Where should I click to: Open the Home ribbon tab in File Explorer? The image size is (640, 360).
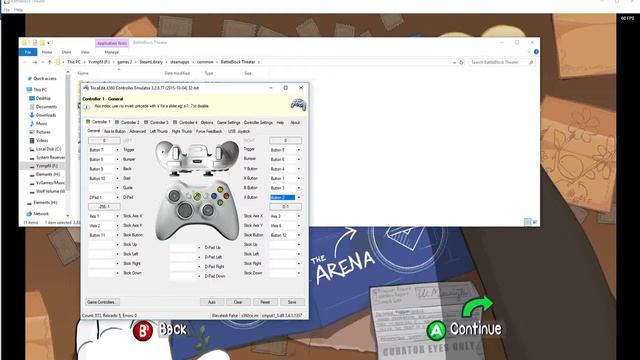pyautogui.click(x=47, y=52)
